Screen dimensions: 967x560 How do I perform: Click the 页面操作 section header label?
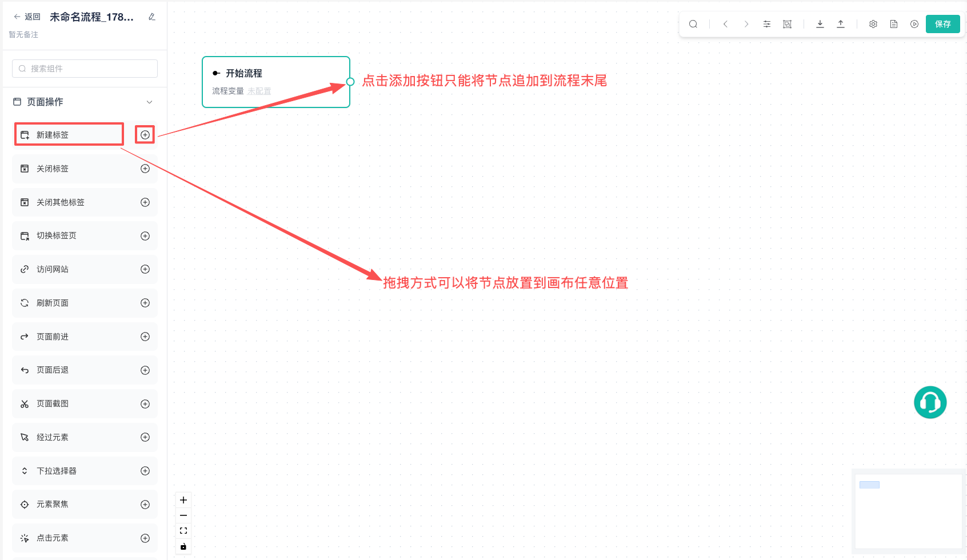(45, 102)
